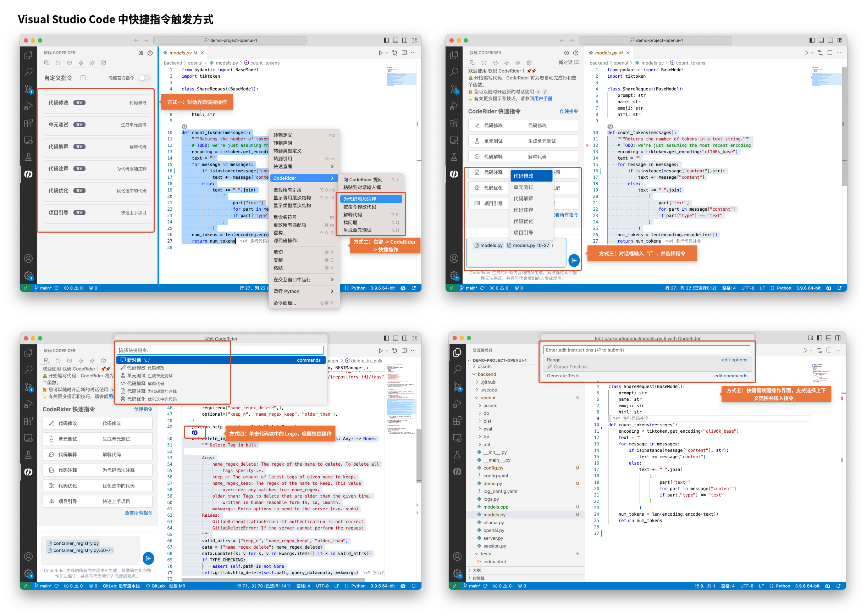Select 命令面板... in the context menu

[304, 303]
